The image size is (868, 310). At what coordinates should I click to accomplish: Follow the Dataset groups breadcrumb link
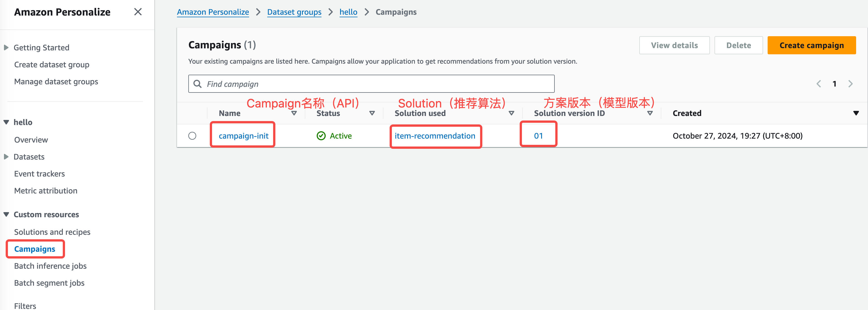[x=294, y=12]
